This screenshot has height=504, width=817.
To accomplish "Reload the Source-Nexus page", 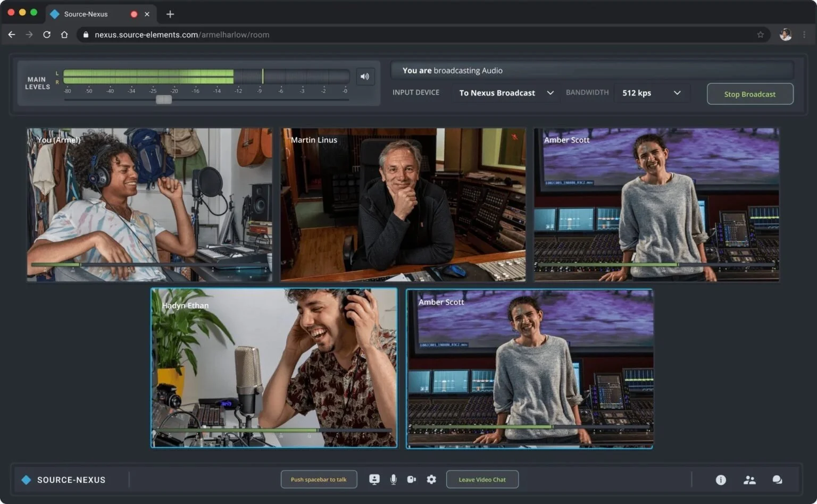I will tap(47, 35).
